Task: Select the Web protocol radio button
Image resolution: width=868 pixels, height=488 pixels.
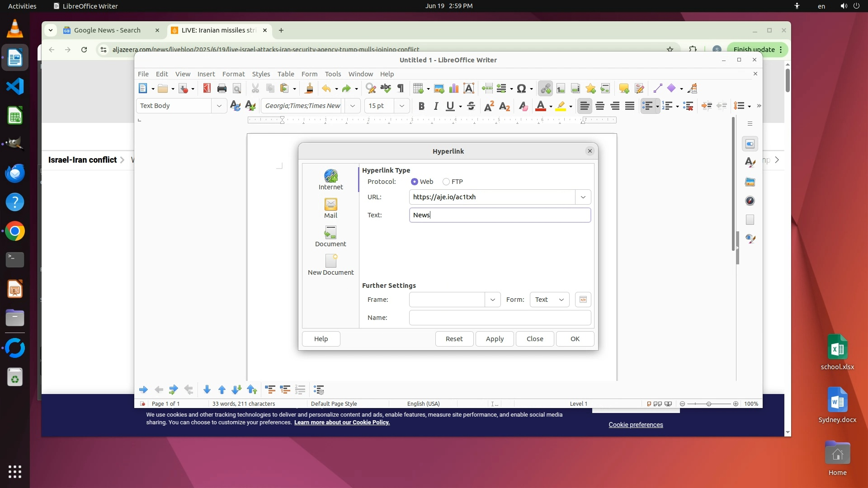Action: coord(415,182)
